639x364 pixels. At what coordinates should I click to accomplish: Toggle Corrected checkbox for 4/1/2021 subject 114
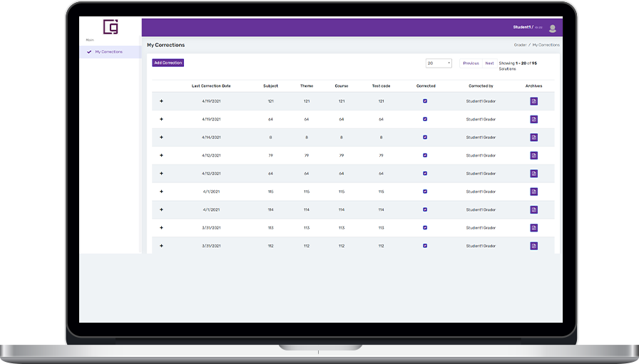point(425,209)
